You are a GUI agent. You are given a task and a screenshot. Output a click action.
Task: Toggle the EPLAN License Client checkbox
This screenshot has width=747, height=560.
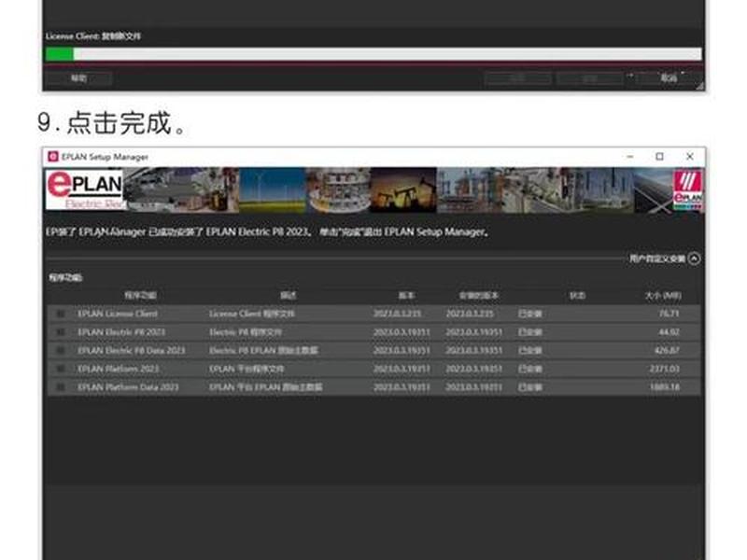(x=61, y=314)
